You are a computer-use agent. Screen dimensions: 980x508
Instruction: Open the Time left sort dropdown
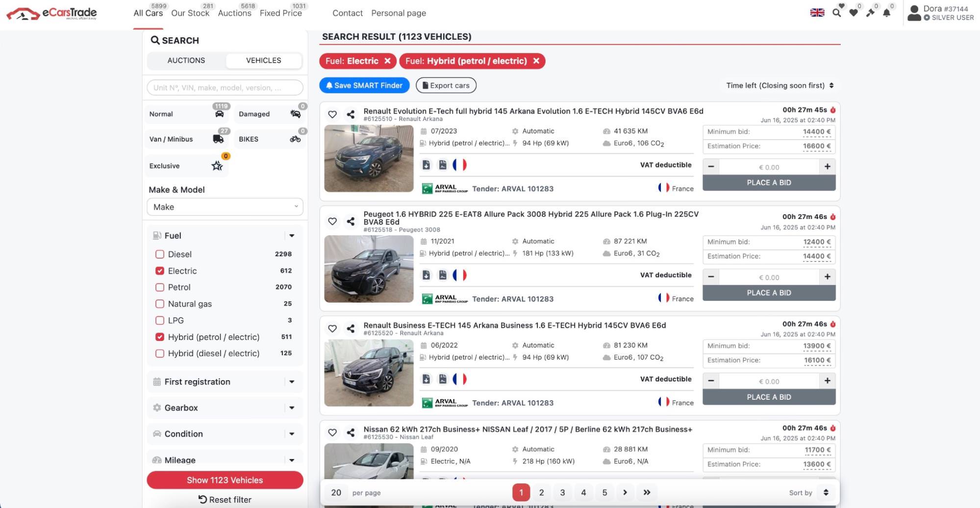779,85
